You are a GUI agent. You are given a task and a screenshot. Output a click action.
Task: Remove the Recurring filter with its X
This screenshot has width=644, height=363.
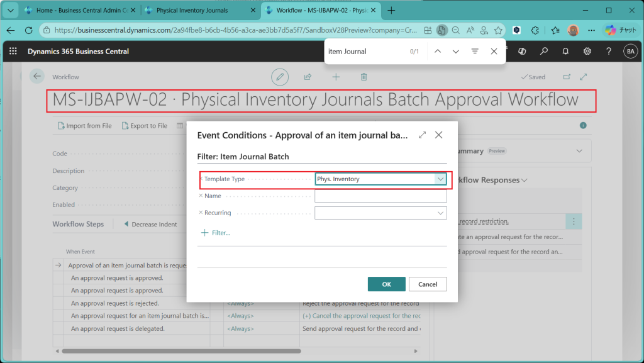point(201,213)
